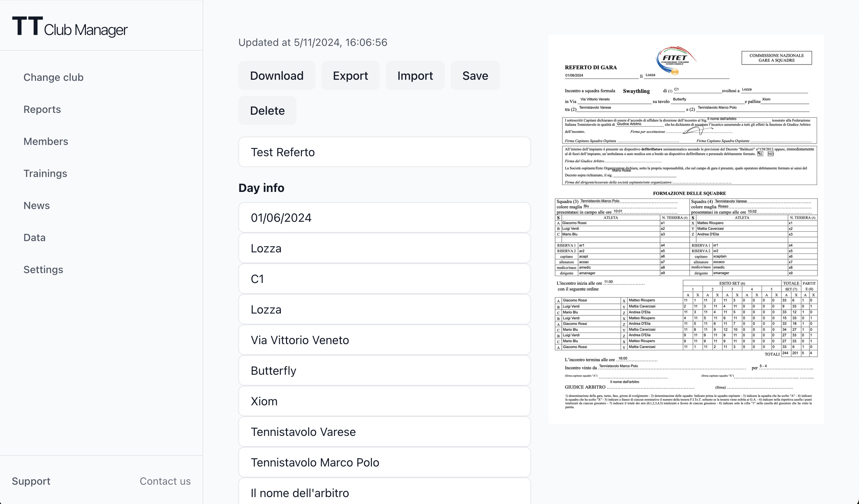
Task: Delete this referto report
Action: point(267,111)
